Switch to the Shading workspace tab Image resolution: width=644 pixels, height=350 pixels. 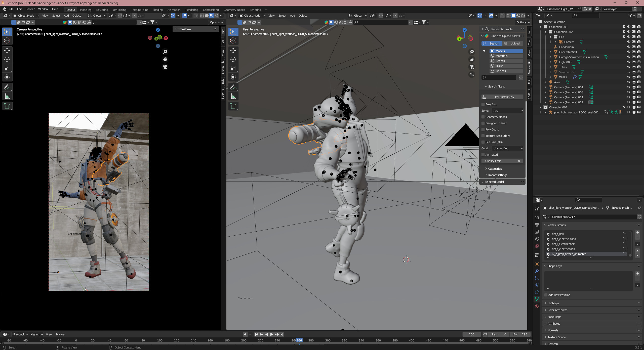157,10
